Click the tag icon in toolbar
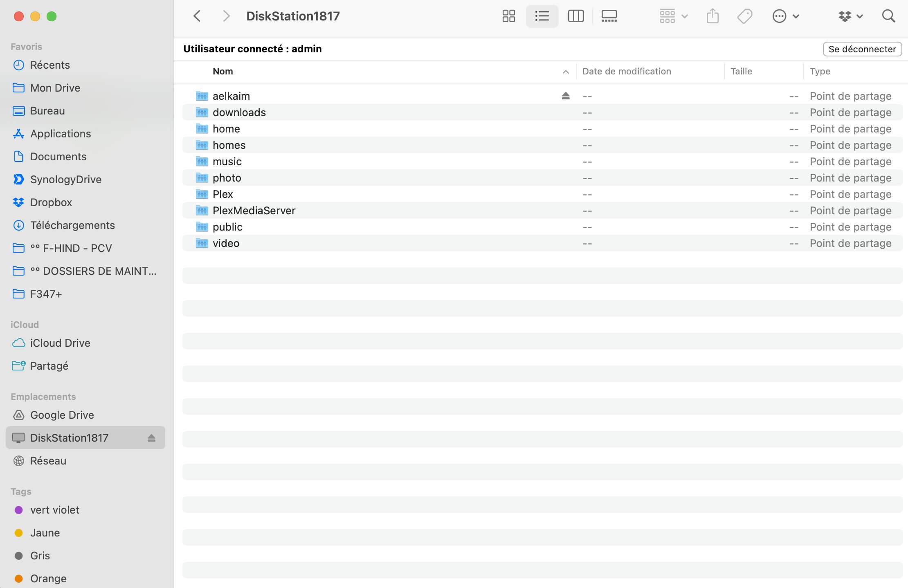908x588 pixels. point(744,16)
